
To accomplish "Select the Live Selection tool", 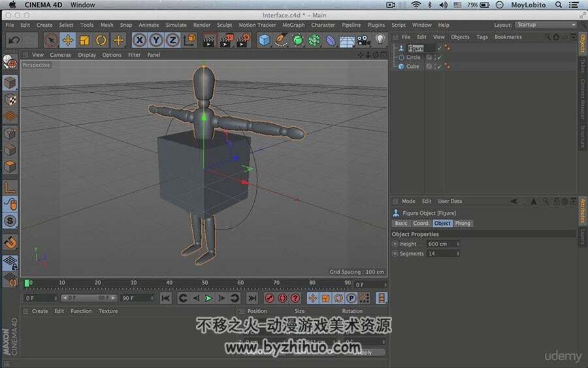I will [52, 40].
